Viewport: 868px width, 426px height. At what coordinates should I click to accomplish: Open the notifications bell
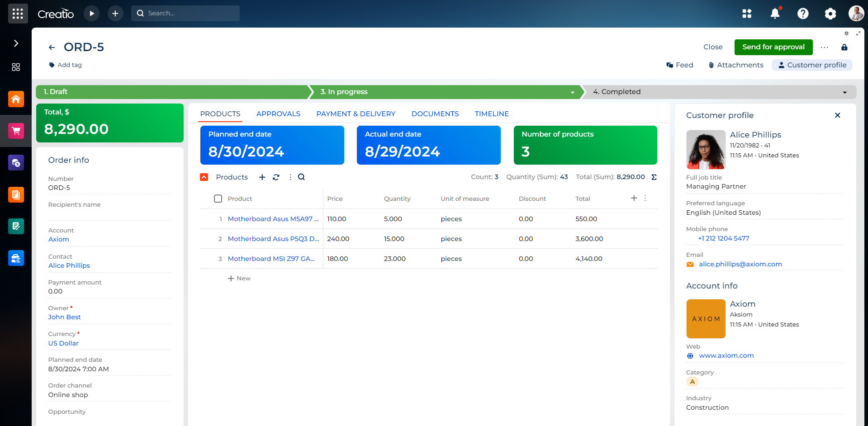(x=775, y=13)
